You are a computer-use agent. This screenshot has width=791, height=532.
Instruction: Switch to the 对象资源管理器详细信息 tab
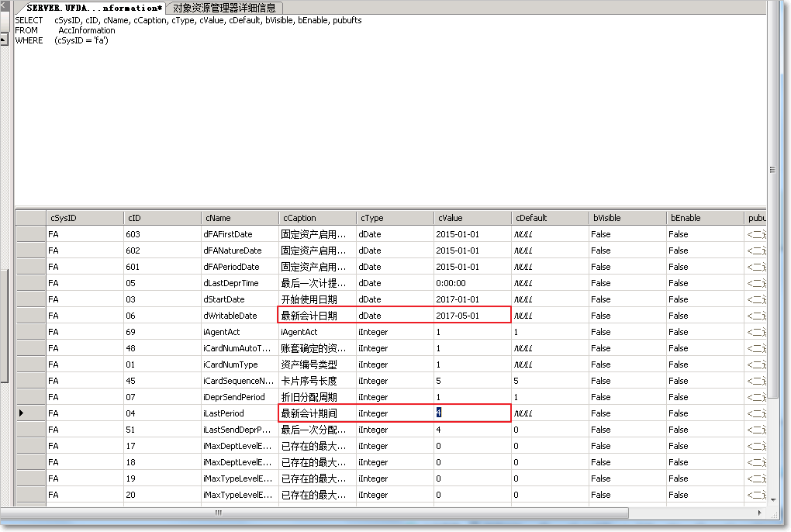point(223,8)
